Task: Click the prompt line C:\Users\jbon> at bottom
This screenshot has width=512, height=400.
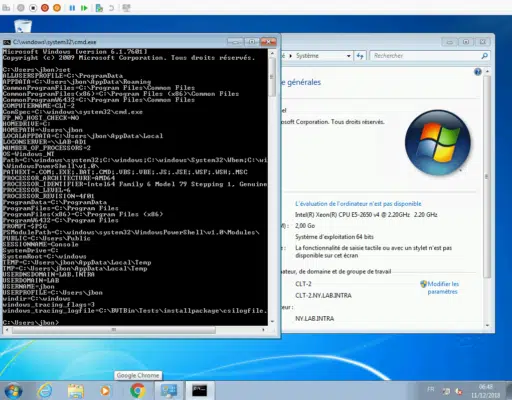Action: click(x=31, y=323)
